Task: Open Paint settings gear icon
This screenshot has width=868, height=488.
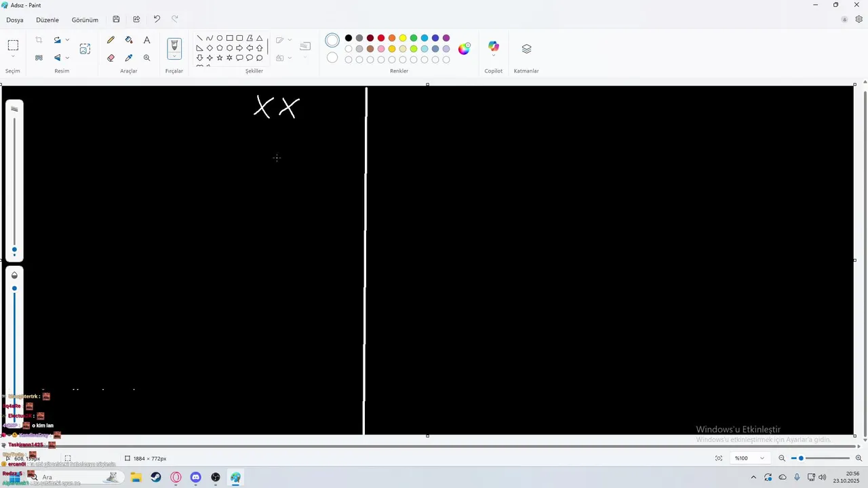Action: coord(859,20)
